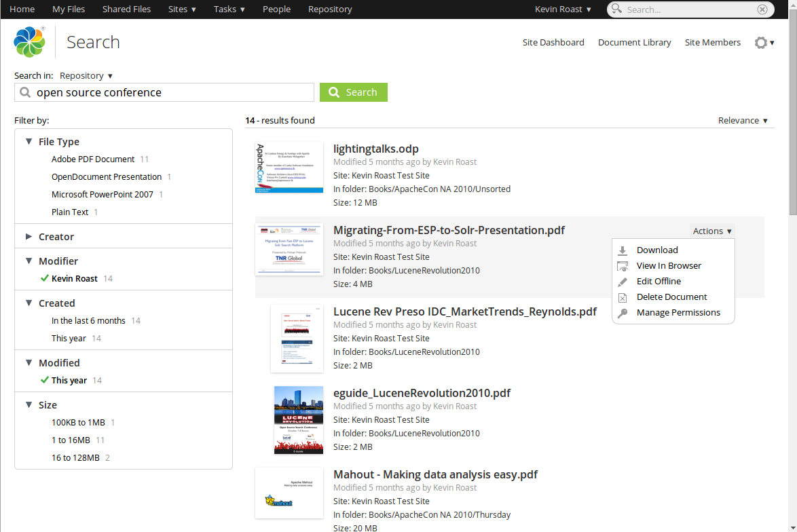
Task: Open the Site Dashboard link
Action: click(553, 43)
